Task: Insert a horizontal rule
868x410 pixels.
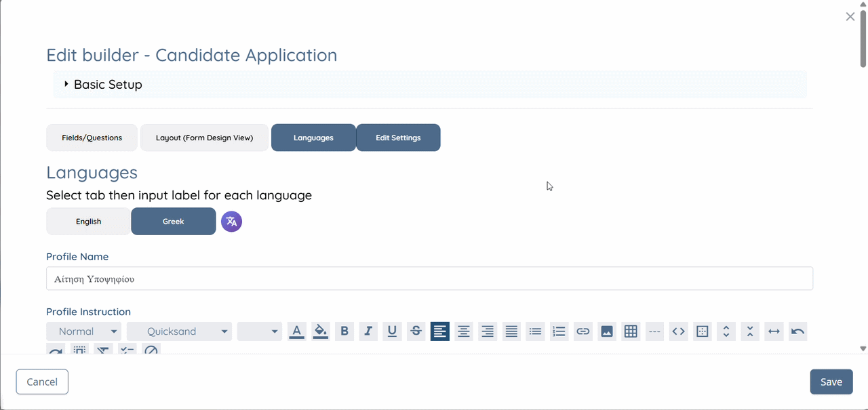Action: [654, 331]
